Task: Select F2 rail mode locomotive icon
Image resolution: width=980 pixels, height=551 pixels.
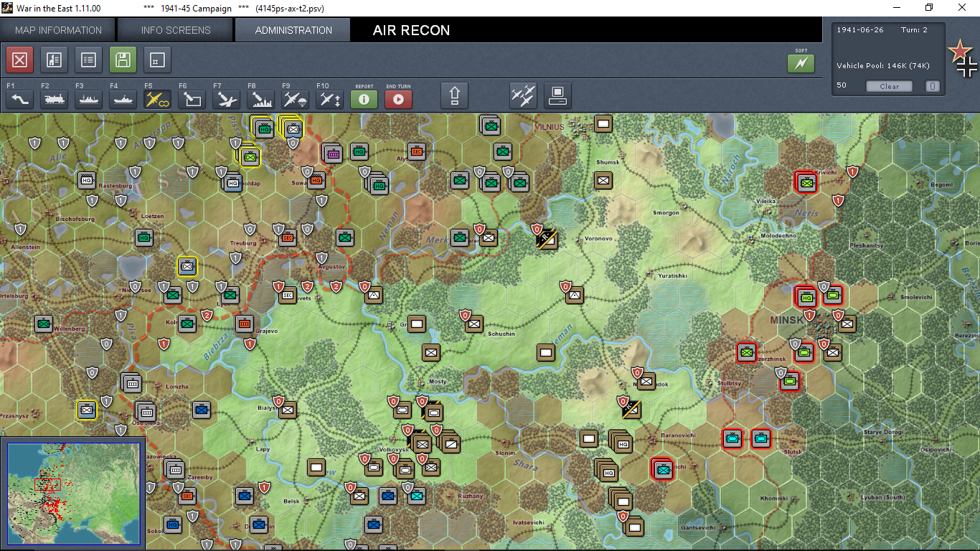Action: tap(54, 99)
